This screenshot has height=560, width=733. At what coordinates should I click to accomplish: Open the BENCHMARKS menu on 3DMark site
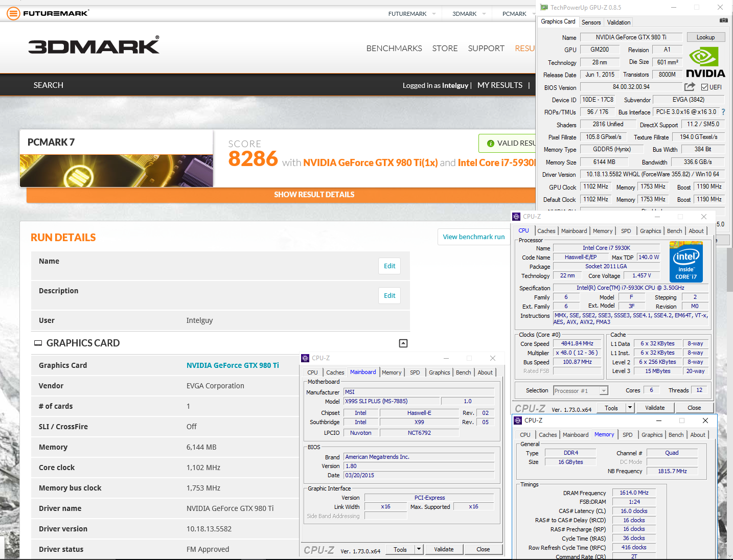(394, 49)
